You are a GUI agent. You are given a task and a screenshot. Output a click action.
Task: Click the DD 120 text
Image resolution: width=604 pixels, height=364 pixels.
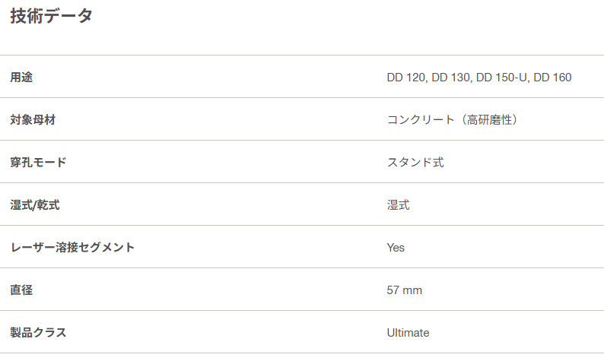coord(406,77)
